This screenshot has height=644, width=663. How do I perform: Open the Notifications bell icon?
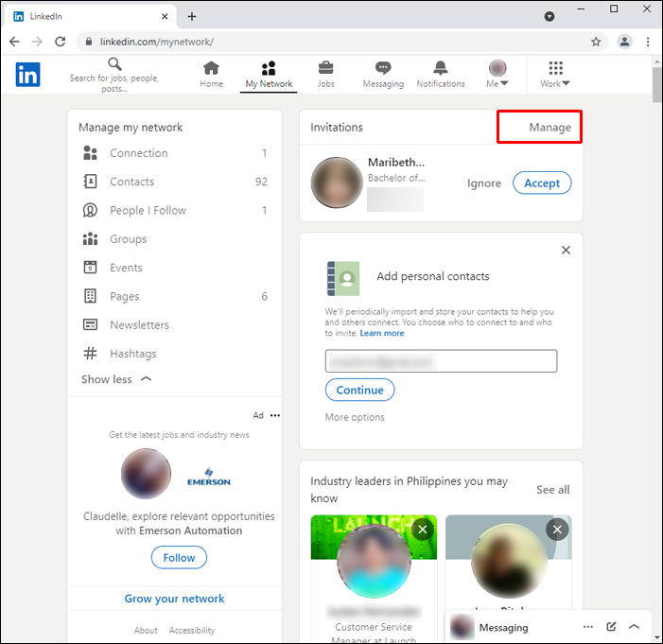coord(441,68)
